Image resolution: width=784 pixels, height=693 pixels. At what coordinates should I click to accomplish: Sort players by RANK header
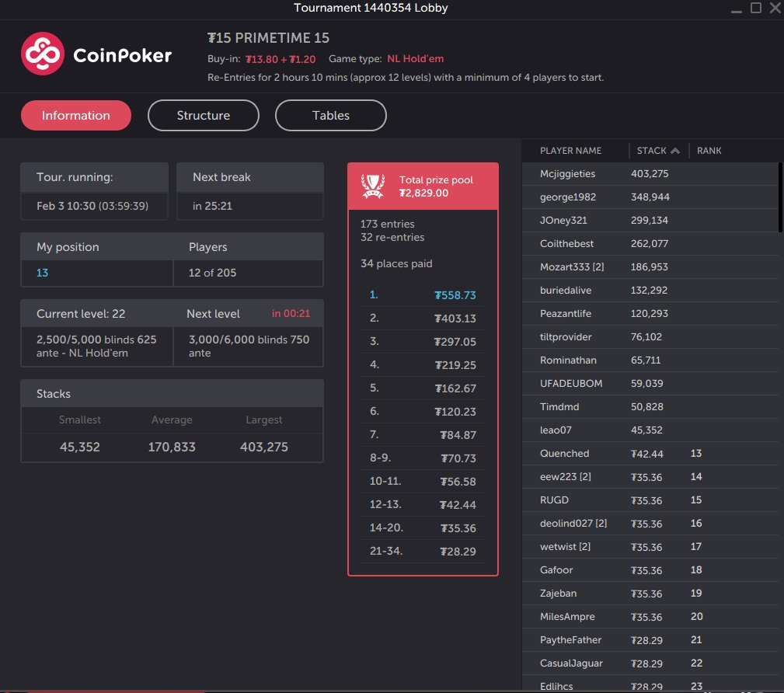click(x=709, y=151)
